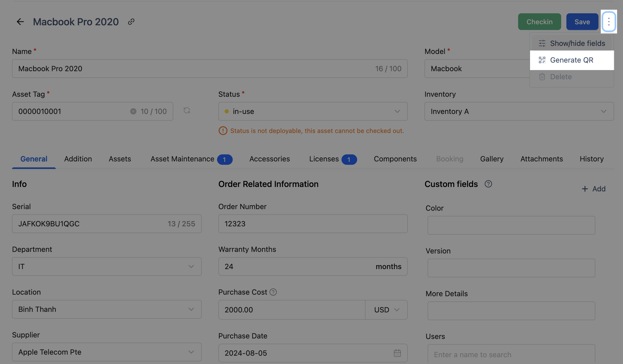623x364 pixels.
Task: Open the History tab
Action: coord(591,159)
